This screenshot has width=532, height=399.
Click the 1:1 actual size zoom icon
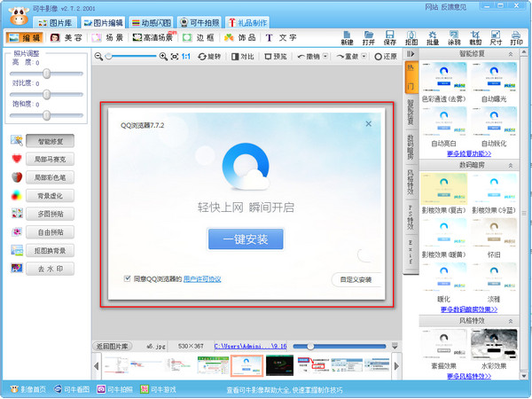click(x=185, y=57)
